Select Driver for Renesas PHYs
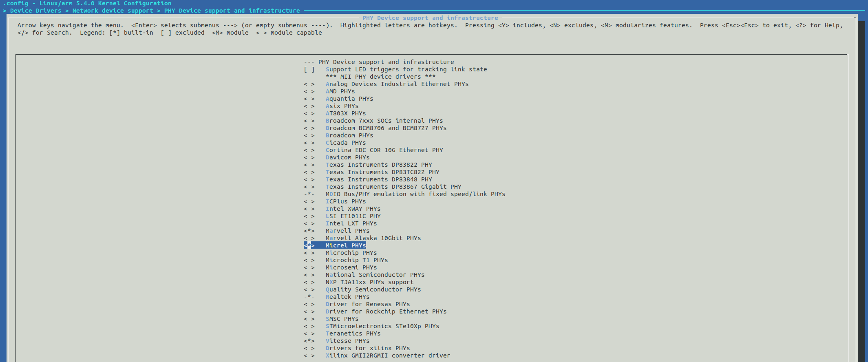 [357, 304]
